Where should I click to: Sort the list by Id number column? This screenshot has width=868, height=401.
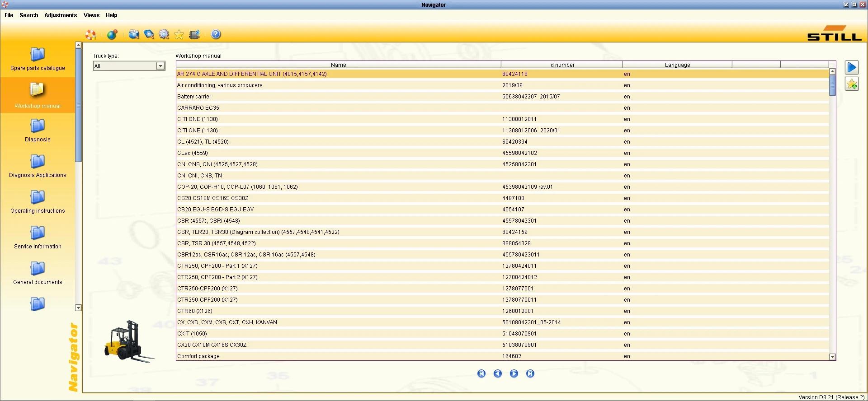click(x=561, y=65)
